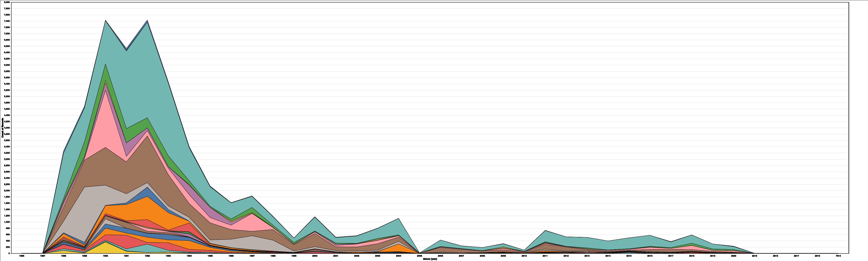Image resolution: width=868 pixels, height=261 pixels.
Task: Click the 1991 x-axis year label
Action: click(x=126, y=256)
